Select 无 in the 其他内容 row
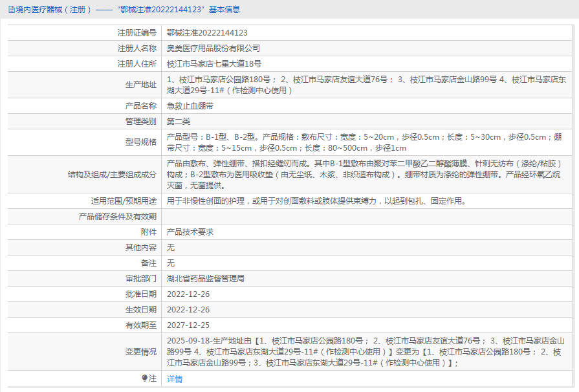Screen dimensions: 579x392 pos(171,248)
